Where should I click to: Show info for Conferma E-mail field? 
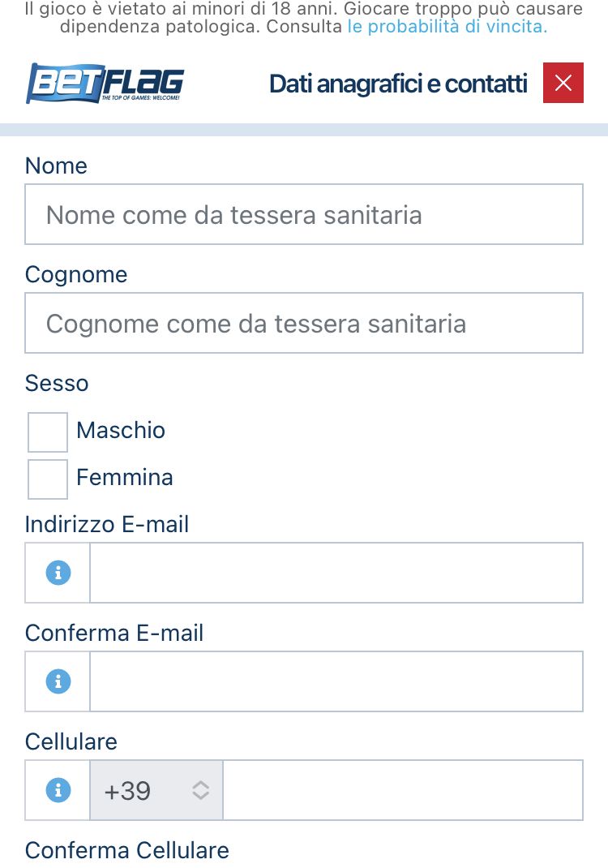[58, 681]
